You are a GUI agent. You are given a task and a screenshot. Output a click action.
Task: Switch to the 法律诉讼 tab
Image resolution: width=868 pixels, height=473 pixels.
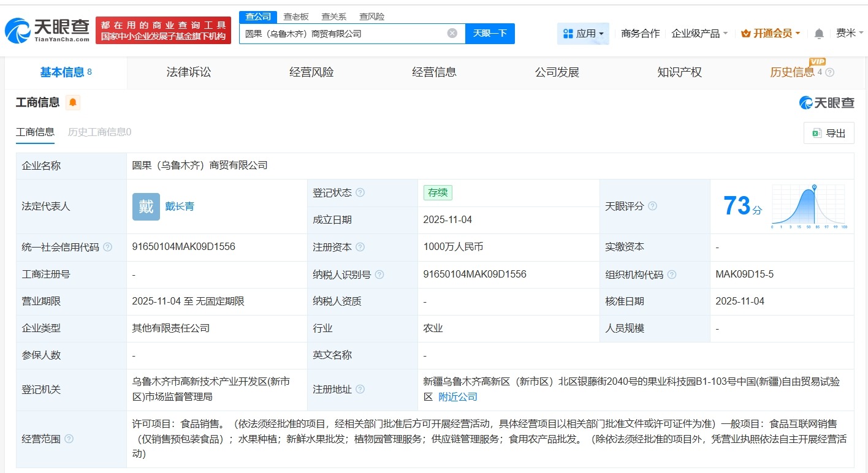pyautogui.click(x=188, y=72)
